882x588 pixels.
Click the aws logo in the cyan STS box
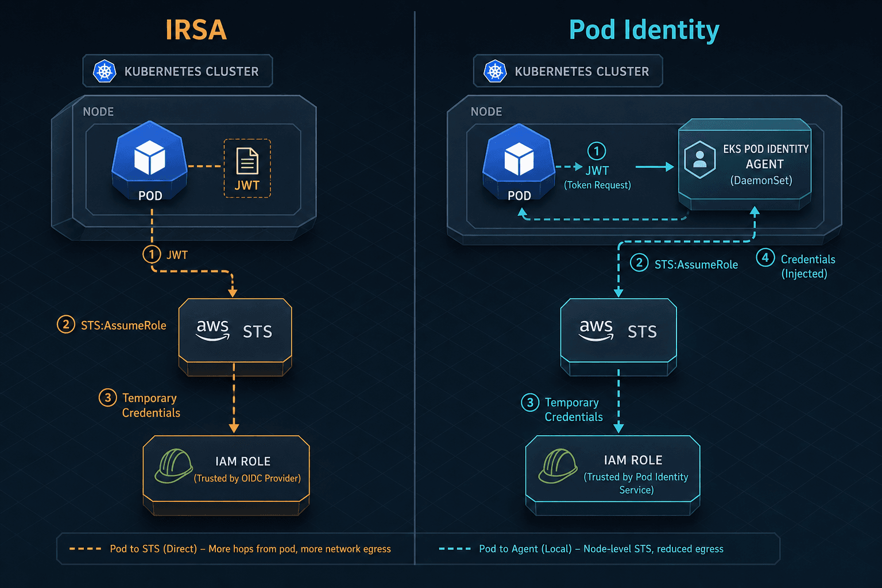(596, 330)
